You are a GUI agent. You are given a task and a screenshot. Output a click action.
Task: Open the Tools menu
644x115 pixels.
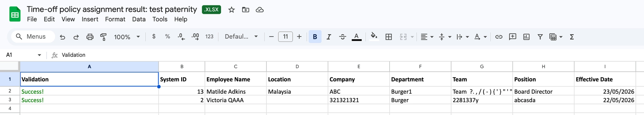pyautogui.click(x=160, y=19)
